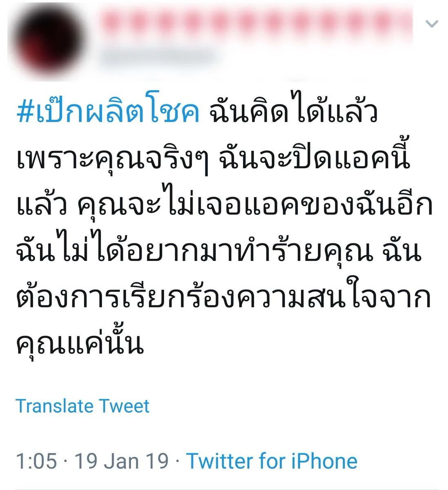This screenshot has width=448, height=490.
Task: Click the word iPhone in the source label
Action: [x=324, y=461]
